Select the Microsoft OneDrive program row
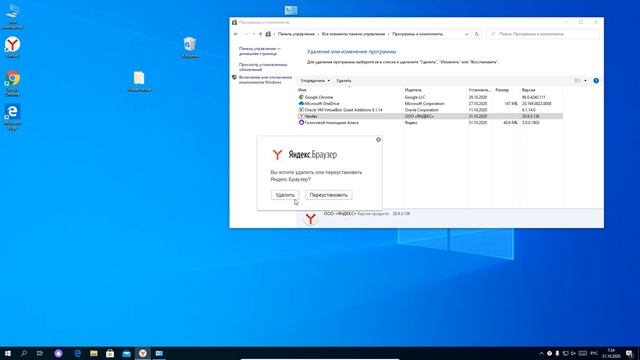The height and width of the screenshot is (360, 640). point(430,104)
